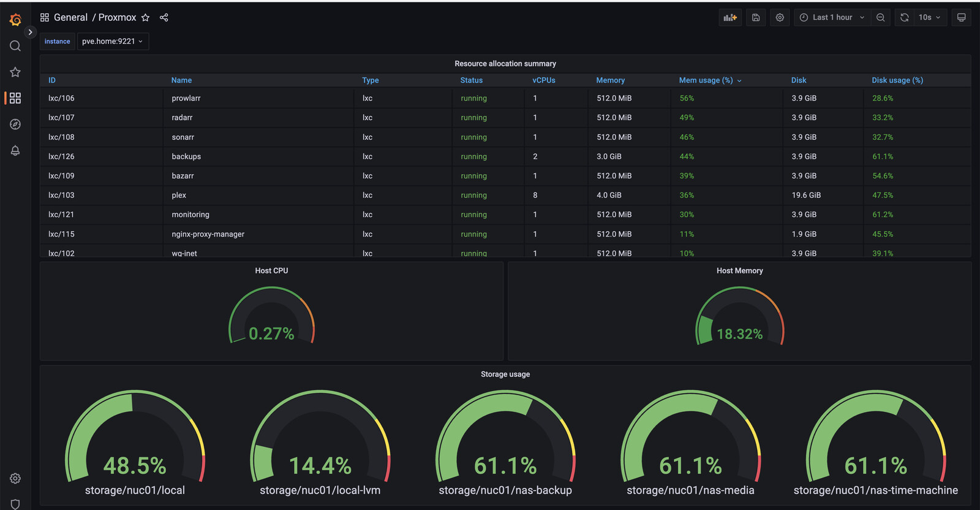Open the pve.home:9221 instance dropdown
Screen dimensions: 980x510
113,41
